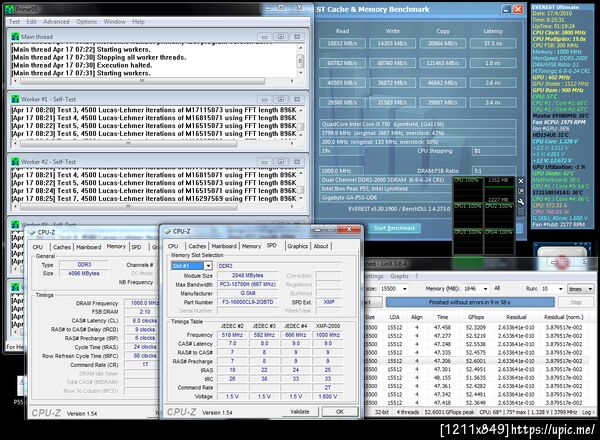Select Caches tab in the back CPU-Z window
The image size is (600, 440).
click(x=62, y=247)
